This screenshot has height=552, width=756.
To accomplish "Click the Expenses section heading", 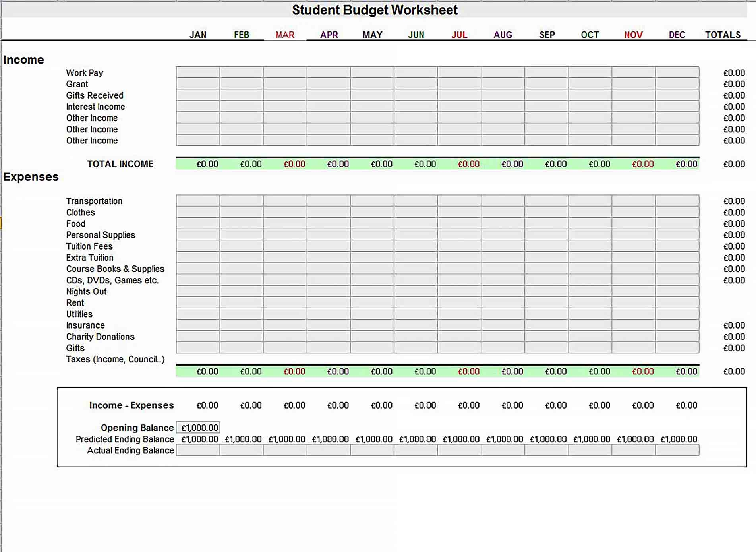I will point(31,177).
